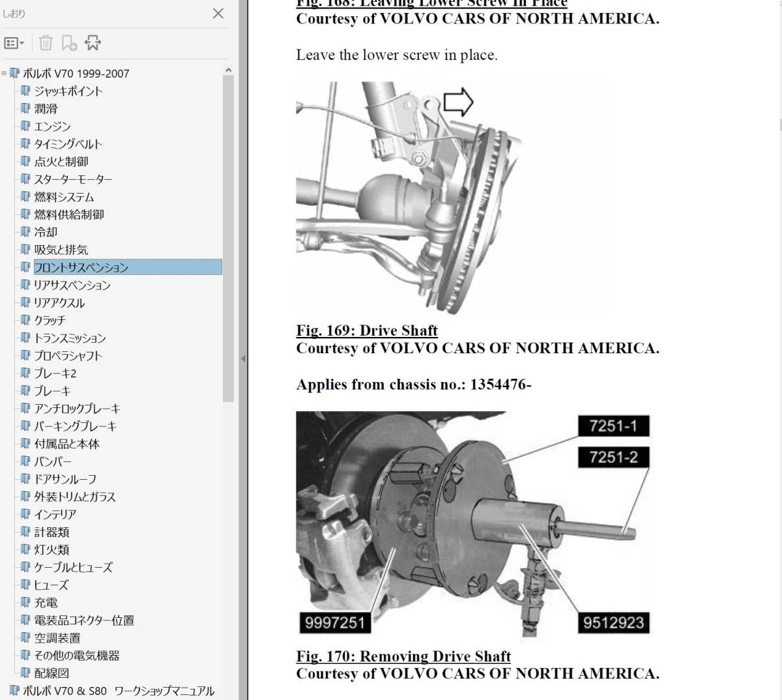Open the 冷却 bookmark
The image size is (782, 700).
46,232
